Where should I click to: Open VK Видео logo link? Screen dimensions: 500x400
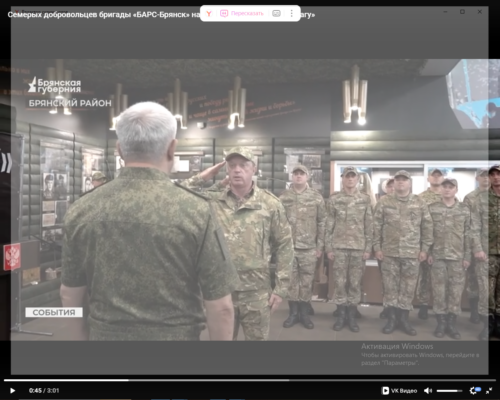(399, 390)
